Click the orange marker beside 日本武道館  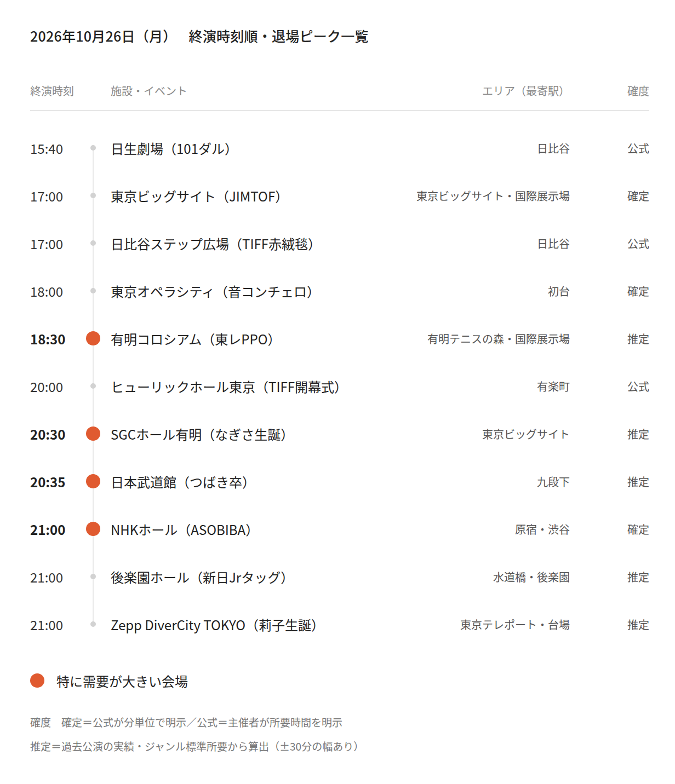[x=93, y=482]
